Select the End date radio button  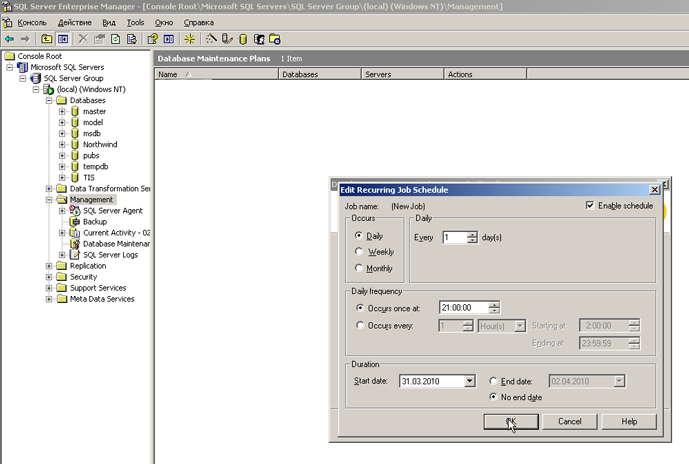point(495,381)
